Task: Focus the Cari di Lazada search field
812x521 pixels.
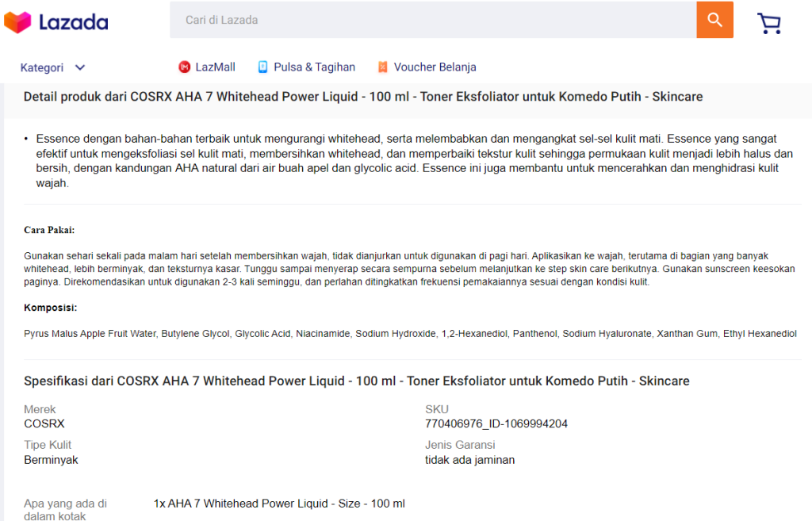Action: (x=433, y=20)
